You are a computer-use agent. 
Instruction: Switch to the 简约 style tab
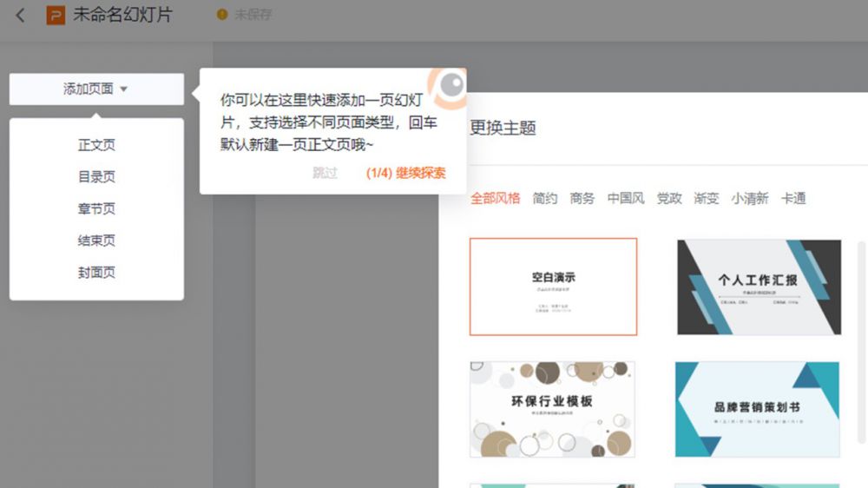click(x=545, y=198)
